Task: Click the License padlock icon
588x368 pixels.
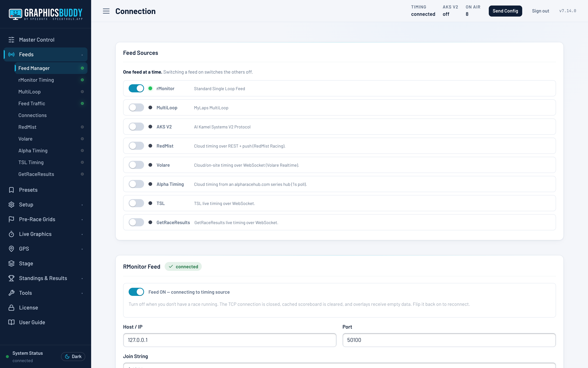Action: 11,308
